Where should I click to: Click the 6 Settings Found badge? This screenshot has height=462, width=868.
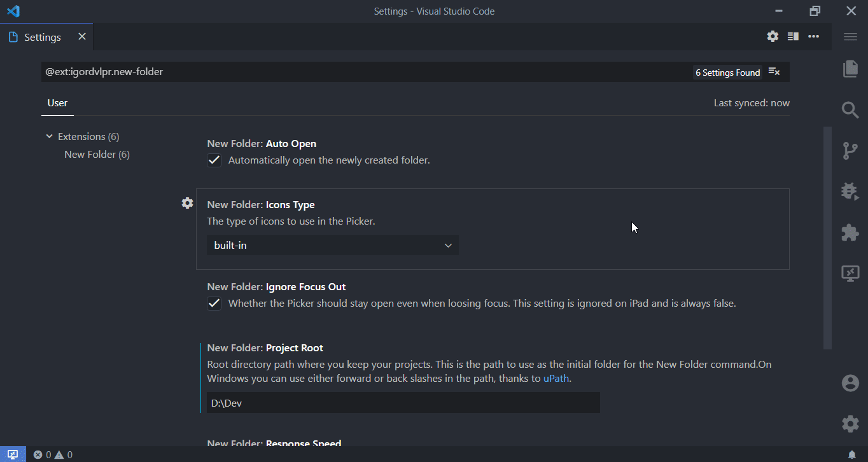(x=727, y=73)
